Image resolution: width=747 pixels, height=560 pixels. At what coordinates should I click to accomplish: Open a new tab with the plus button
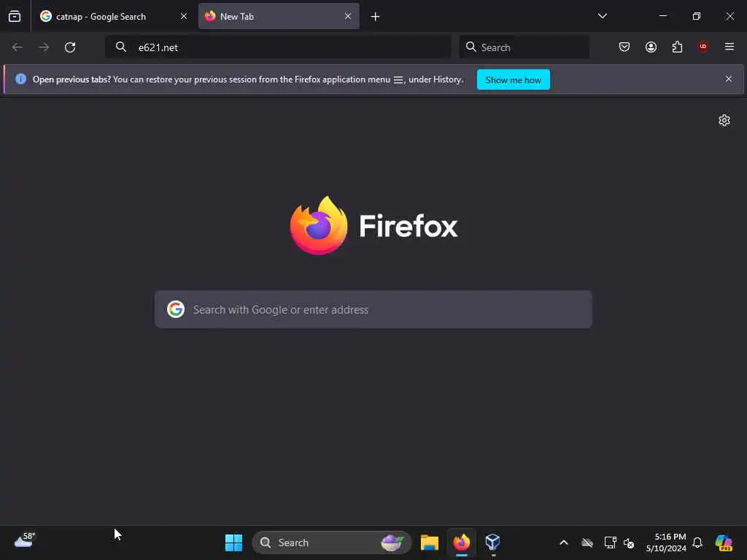(375, 17)
